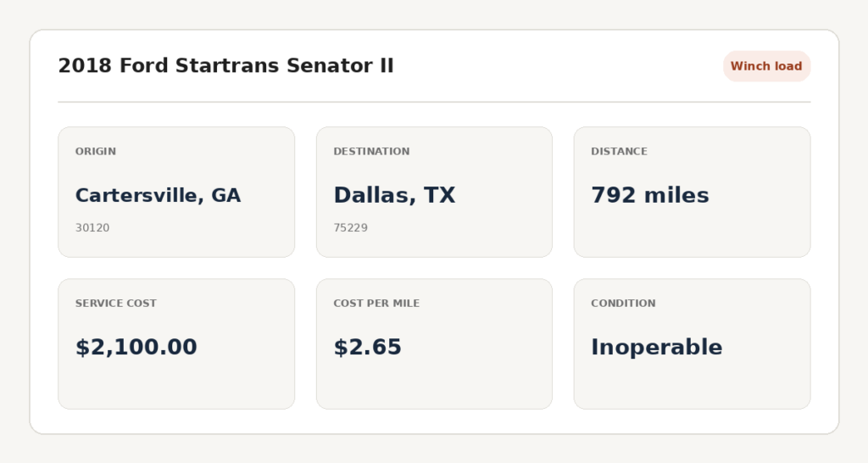The image size is (868, 463).
Task: Select destination ZIP code 75229
Action: 350,227
